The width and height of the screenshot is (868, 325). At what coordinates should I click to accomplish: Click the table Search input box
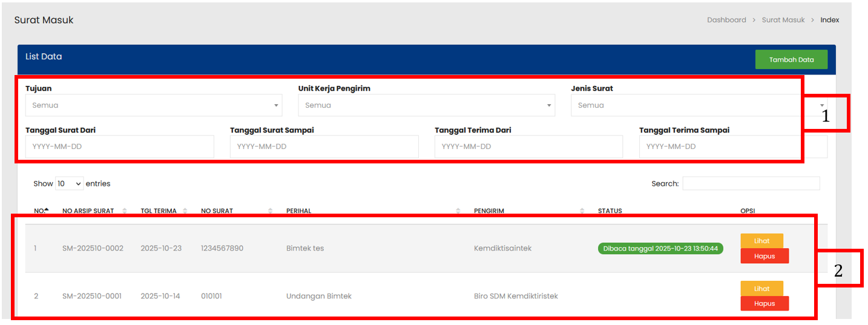751,183
